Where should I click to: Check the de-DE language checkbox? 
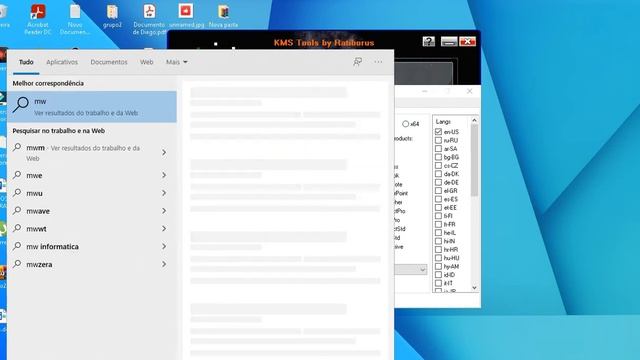click(x=438, y=182)
